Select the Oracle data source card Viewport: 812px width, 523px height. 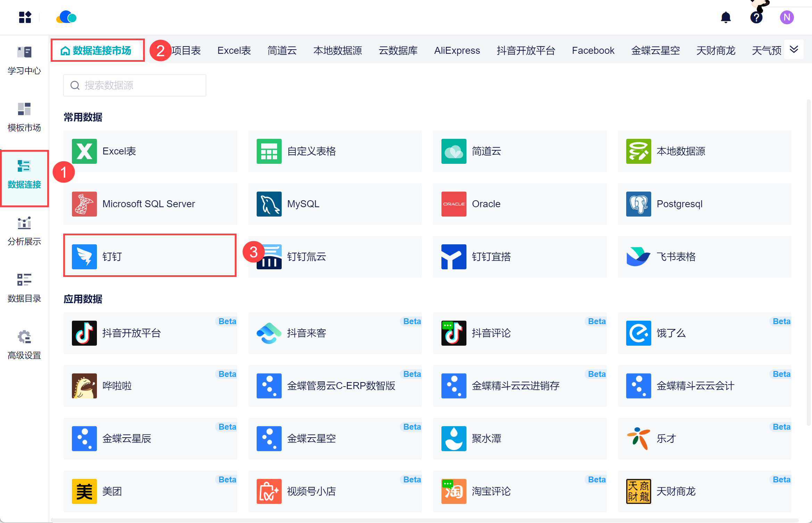pos(519,204)
